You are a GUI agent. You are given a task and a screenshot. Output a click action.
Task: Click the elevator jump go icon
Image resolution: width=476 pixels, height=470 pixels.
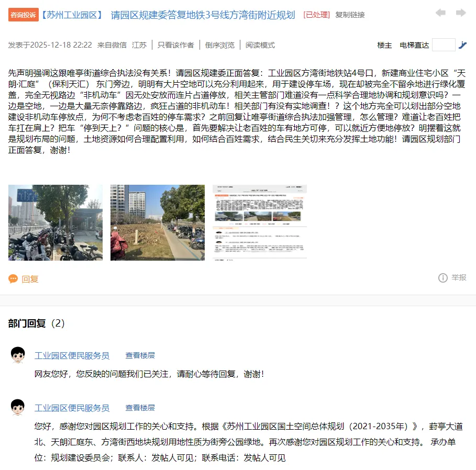click(462, 45)
